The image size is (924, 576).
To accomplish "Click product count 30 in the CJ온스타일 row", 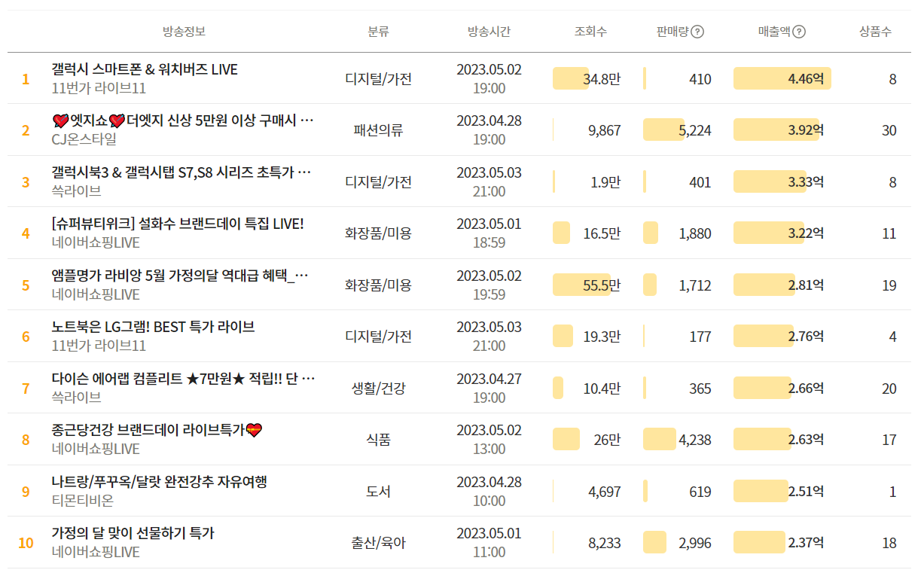I will 889,130.
